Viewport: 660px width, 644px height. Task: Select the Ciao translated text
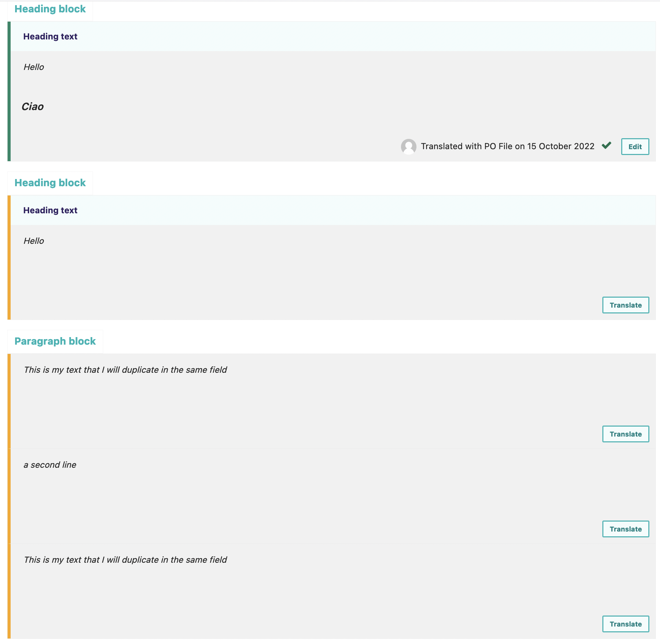(33, 107)
